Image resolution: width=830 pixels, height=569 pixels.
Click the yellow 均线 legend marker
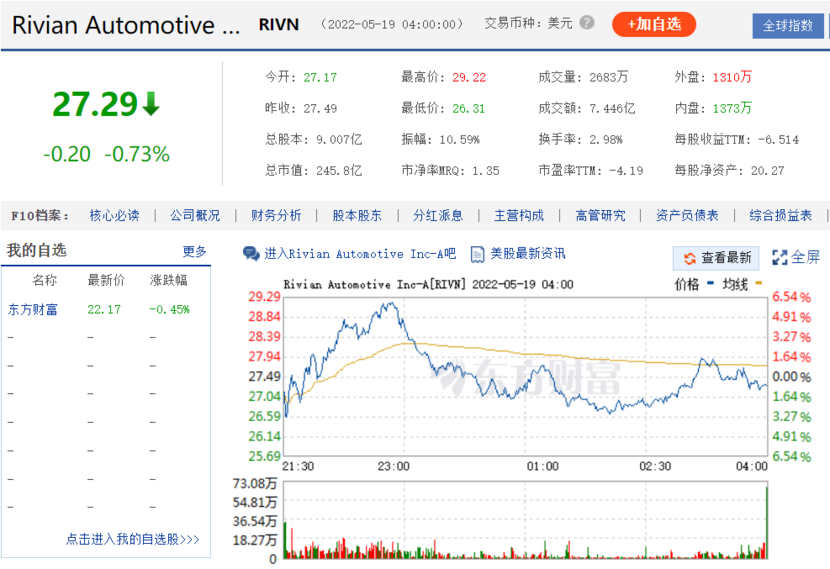(759, 283)
